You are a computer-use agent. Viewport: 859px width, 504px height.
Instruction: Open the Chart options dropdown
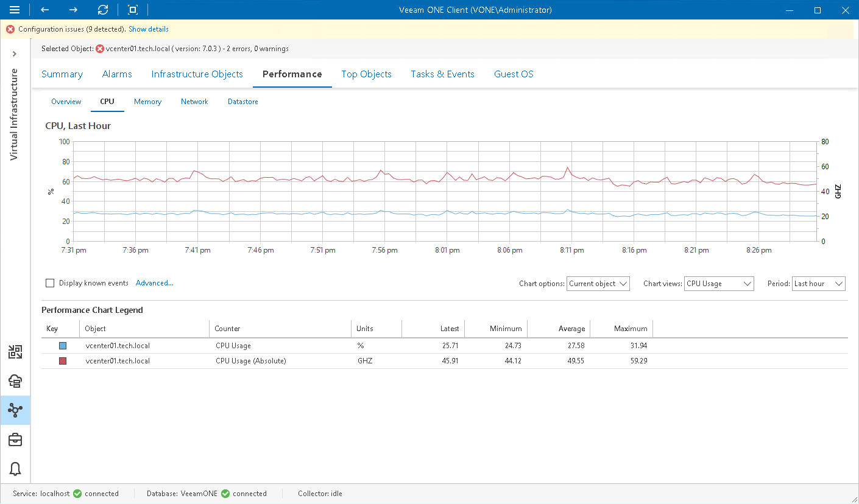pos(598,284)
